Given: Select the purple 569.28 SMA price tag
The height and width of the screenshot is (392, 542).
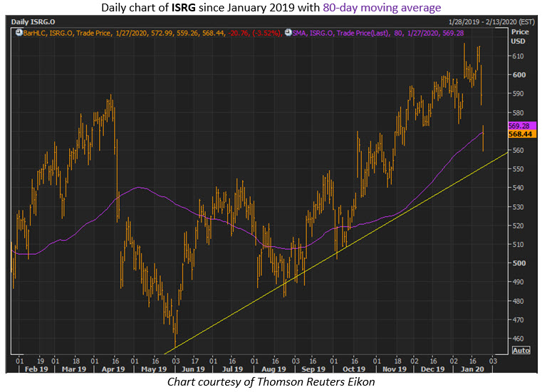Looking at the screenshot, I should 522,126.
